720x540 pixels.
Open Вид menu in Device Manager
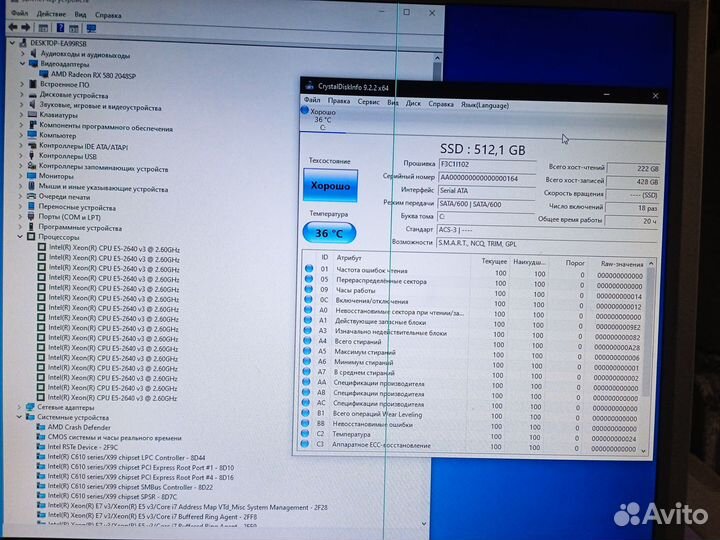click(x=80, y=15)
